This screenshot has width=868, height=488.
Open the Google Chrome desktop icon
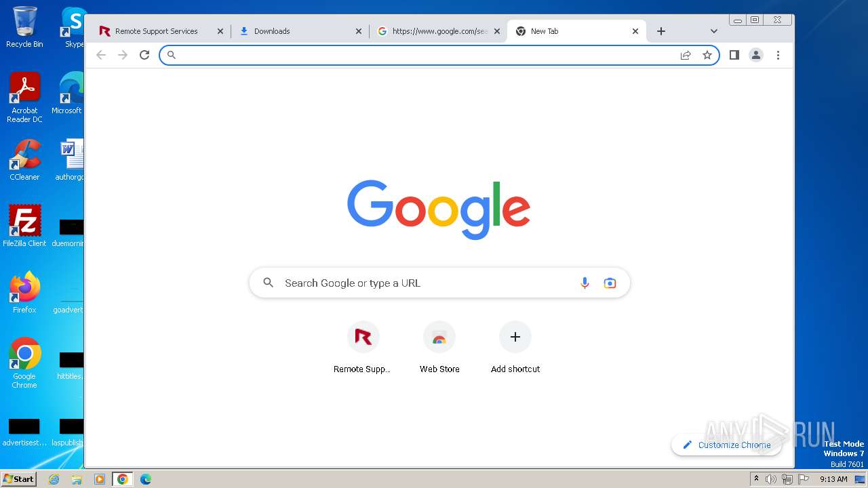click(x=24, y=363)
